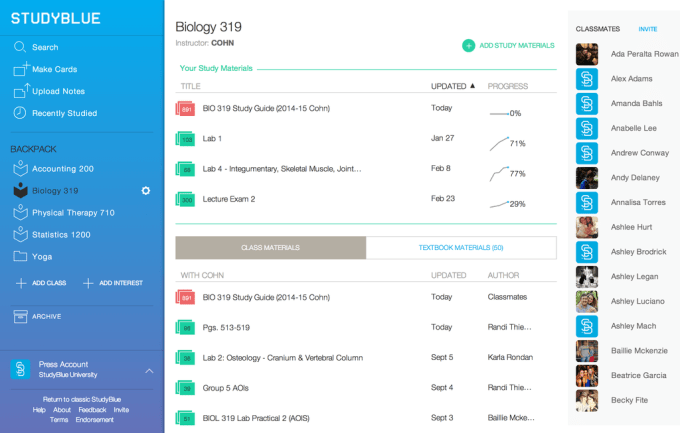Open Baillie Mckenzie's profile photo
The height and width of the screenshot is (433, 680).
coord(587,351)
